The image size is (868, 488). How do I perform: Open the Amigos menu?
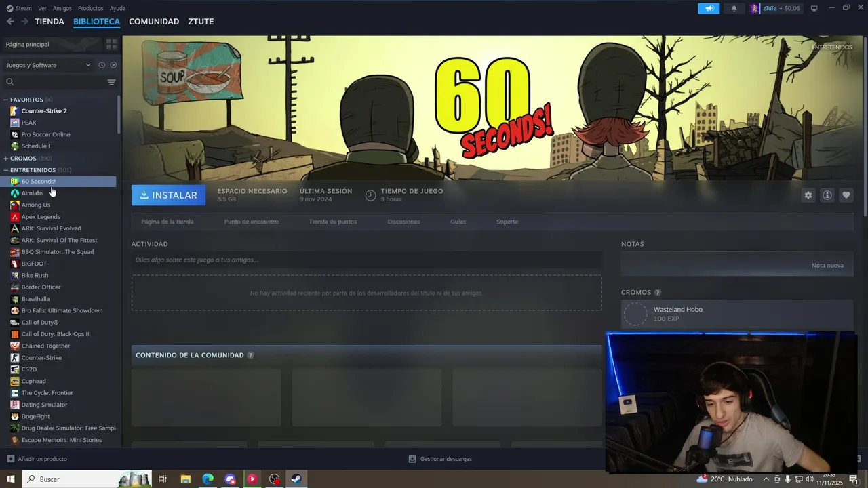(62, 8)
